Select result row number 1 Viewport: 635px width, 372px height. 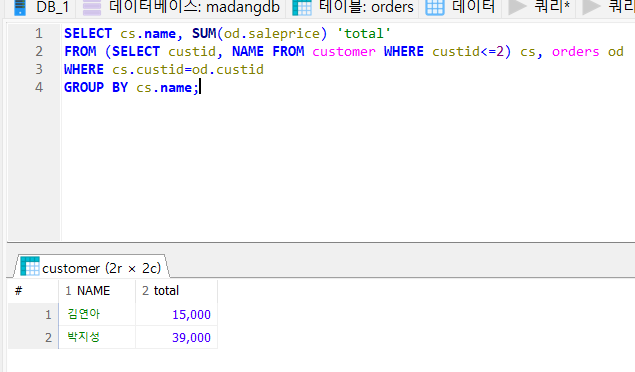[33, 314]
